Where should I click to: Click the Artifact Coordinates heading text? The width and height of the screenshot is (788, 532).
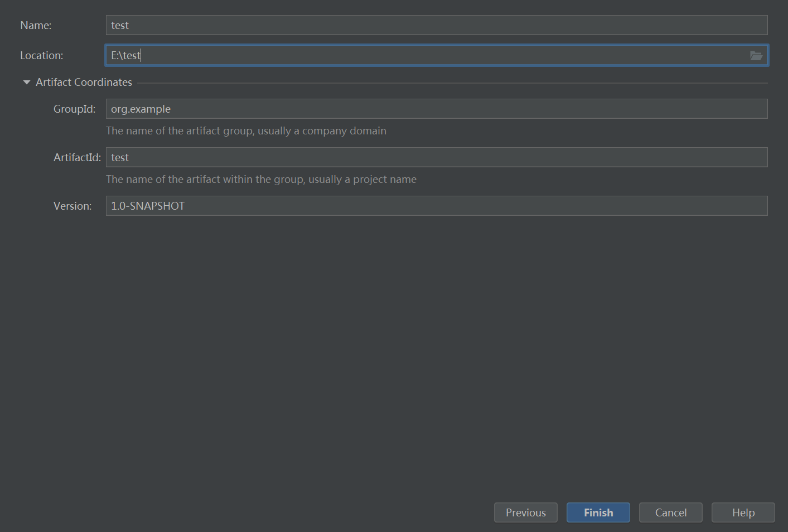point(84,82)
